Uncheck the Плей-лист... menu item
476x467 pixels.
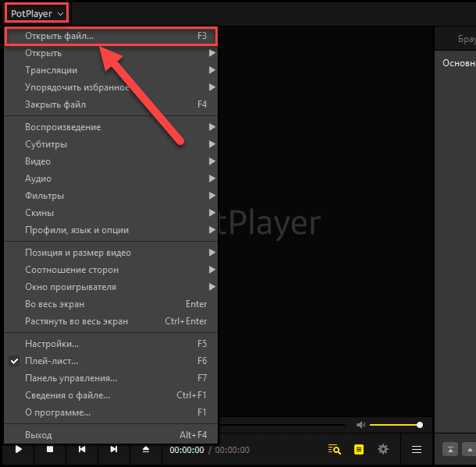coord(111,361)
